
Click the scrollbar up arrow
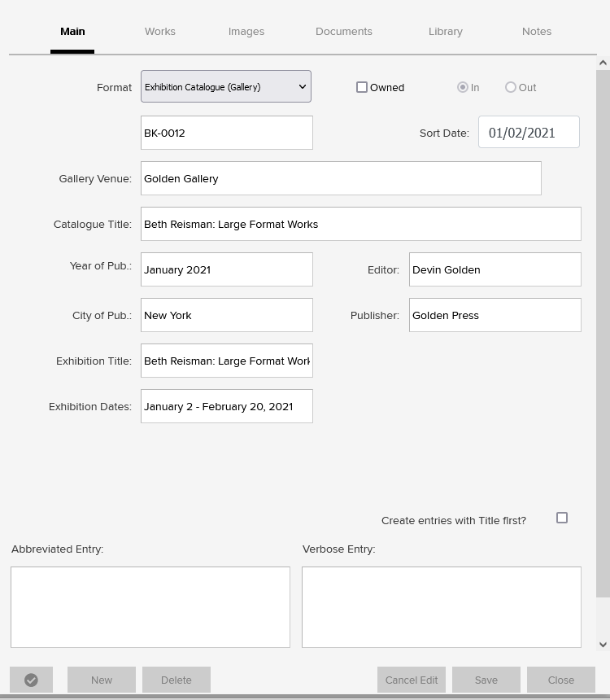[x=603, y=63]
